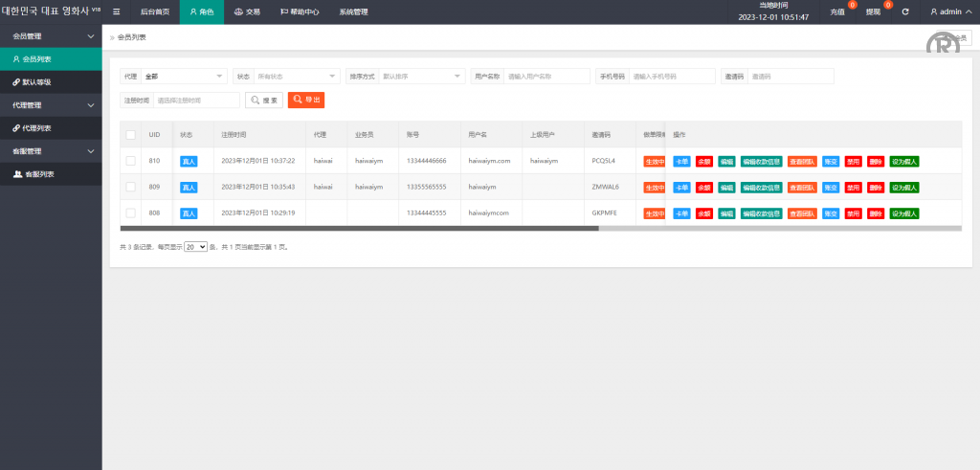980x470 pixels.
Task: Click the refresh icon in top bar
Action: pyautogui.click(x=904, y=12)
